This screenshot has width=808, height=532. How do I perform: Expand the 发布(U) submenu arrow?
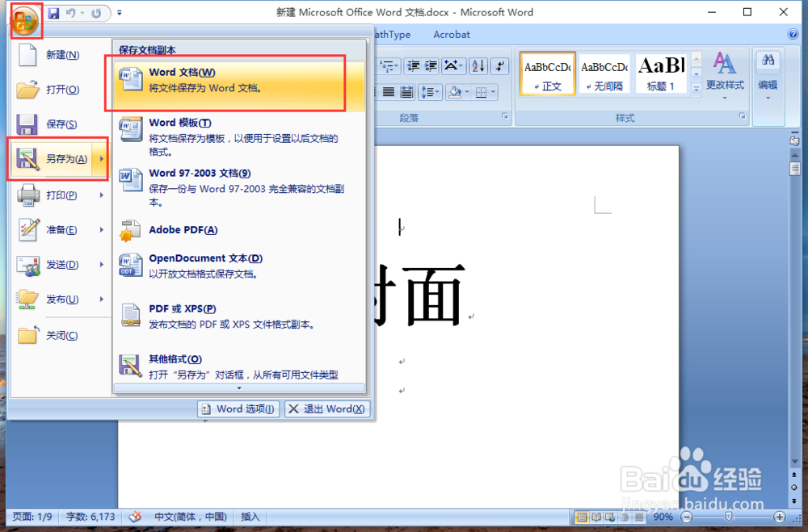102,300
